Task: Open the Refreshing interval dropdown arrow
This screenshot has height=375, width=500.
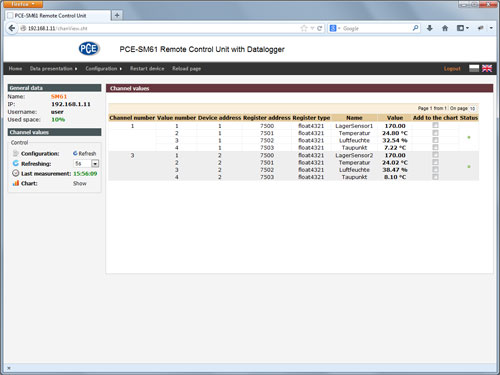Action: coord(95,164)
